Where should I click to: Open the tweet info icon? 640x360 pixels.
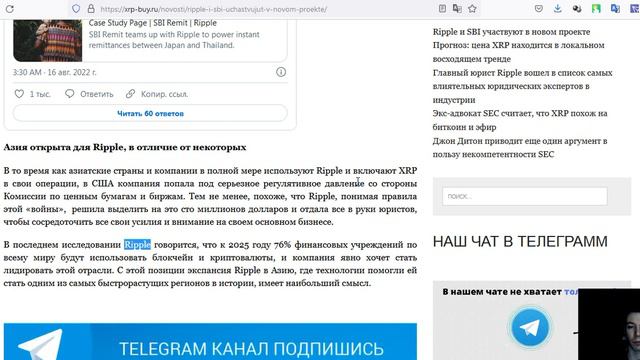click(x=281, y=72)
